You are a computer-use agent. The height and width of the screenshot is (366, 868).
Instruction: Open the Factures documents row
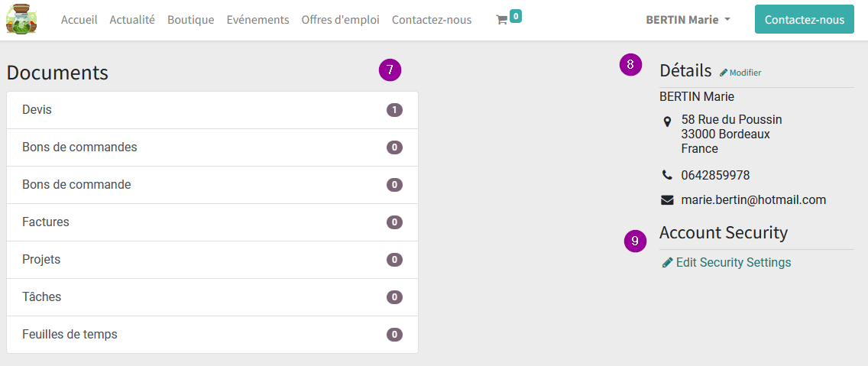[212, 222]
